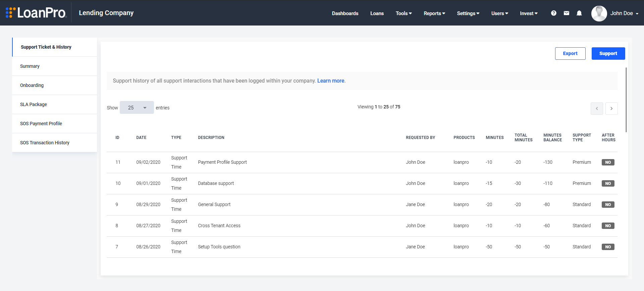The image size is (644, 291).
Task: Click the Export button
Action: coord(570,53)
